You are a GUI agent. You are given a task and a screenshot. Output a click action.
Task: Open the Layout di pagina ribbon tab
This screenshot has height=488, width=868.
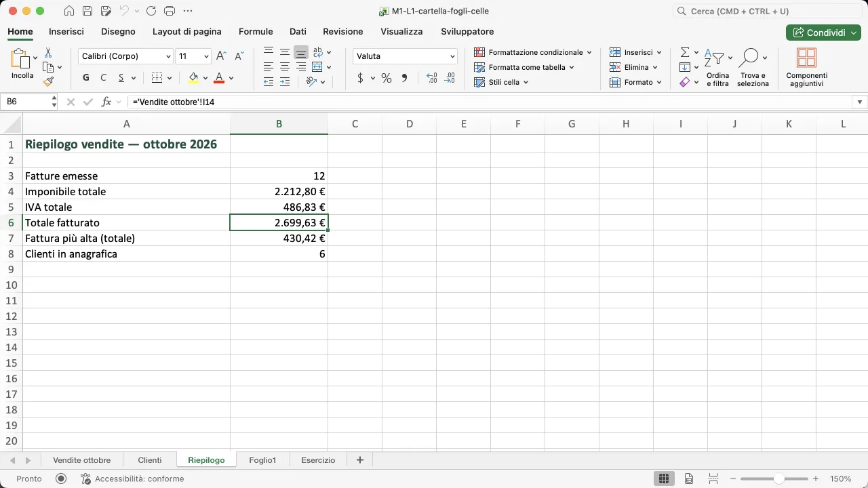click(187, 31)
